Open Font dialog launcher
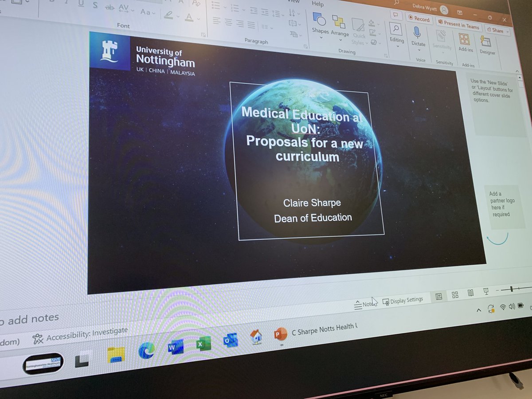532x399 pixels. [x=203, y=35]
